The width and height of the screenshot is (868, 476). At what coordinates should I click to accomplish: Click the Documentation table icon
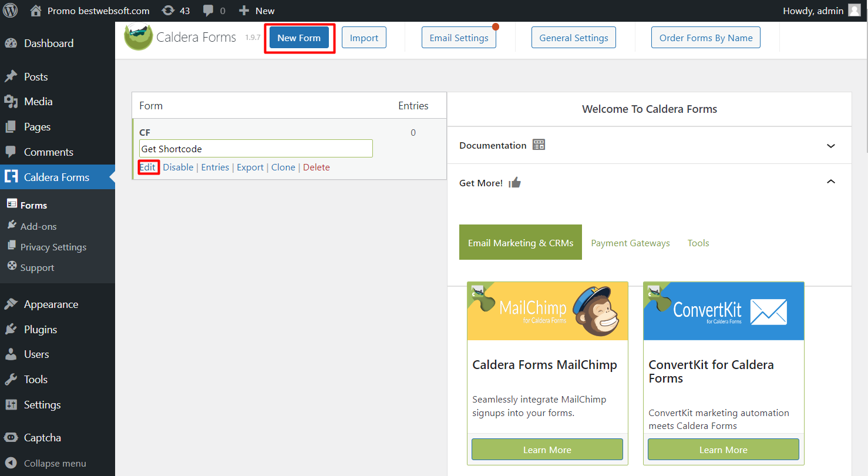click(539, 145)
